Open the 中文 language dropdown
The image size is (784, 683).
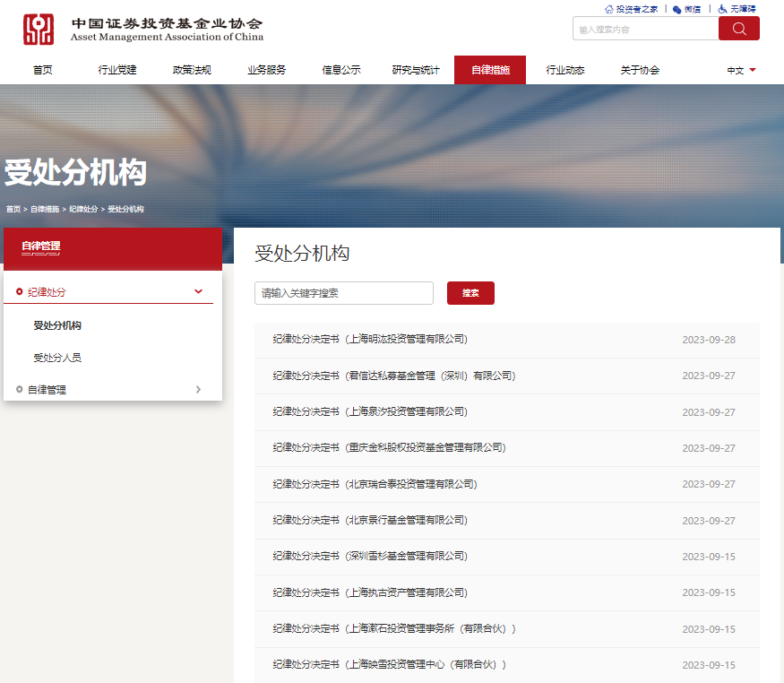coord(741,70)
